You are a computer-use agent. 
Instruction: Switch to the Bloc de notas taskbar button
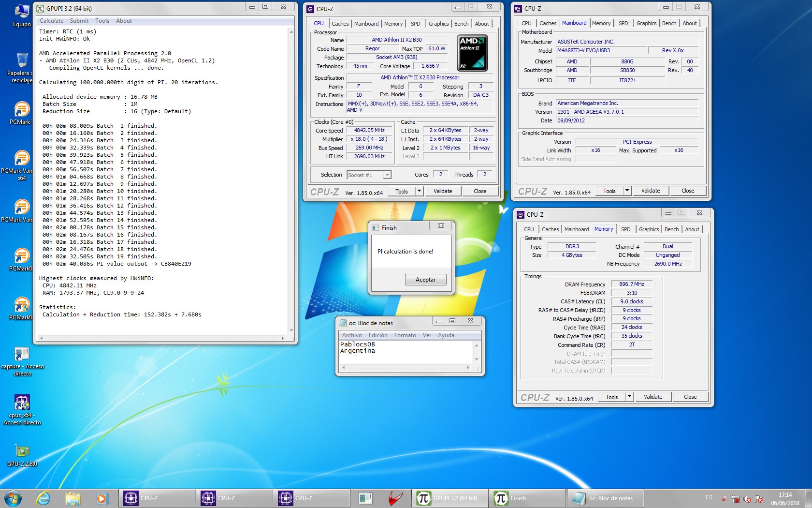point(606,498)
